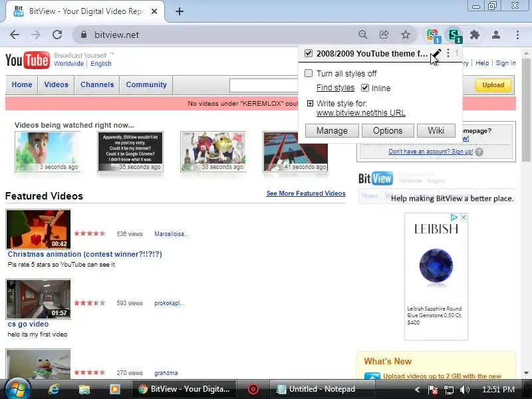Click the browser forward arrow
The width and height of the screenshot is (532, 399).
tap(36, 35)
